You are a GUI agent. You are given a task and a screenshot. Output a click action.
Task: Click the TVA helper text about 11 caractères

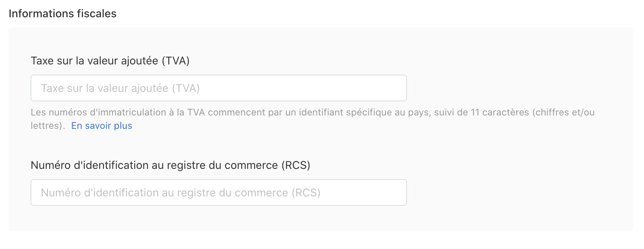[x=313, y=119]
